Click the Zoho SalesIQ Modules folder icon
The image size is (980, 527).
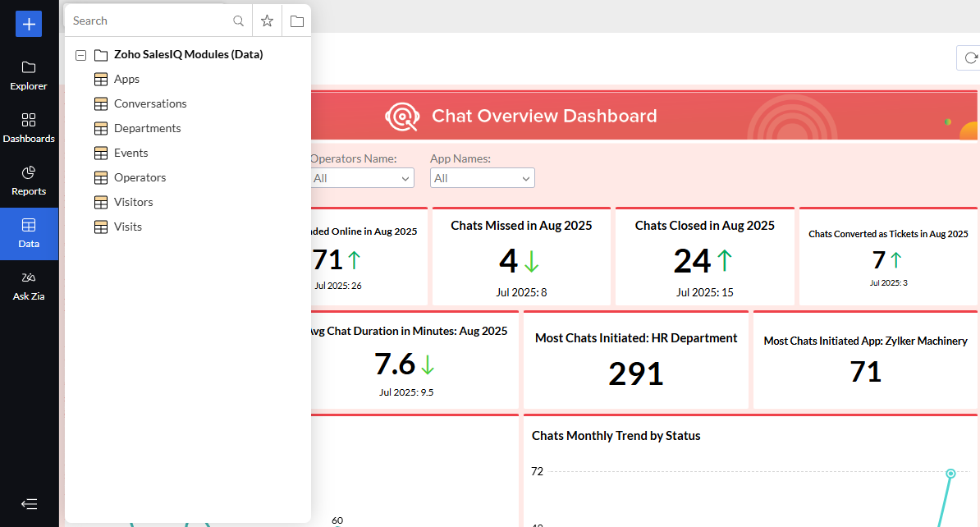point(101,55)
